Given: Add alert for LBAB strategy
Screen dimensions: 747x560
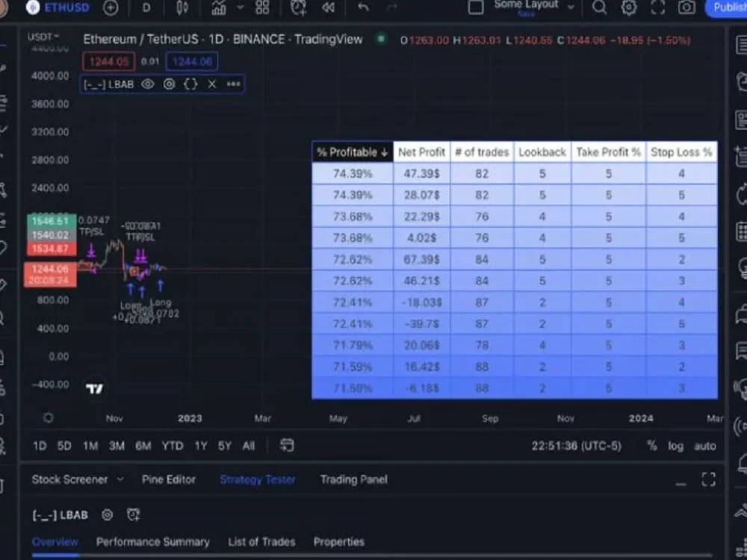Looking at the screenshot, I should (x=134, y=514).
